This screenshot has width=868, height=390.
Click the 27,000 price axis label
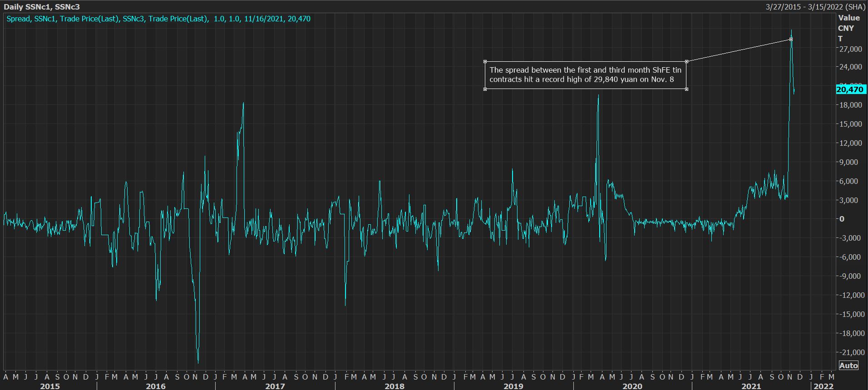tap(849, 49)
